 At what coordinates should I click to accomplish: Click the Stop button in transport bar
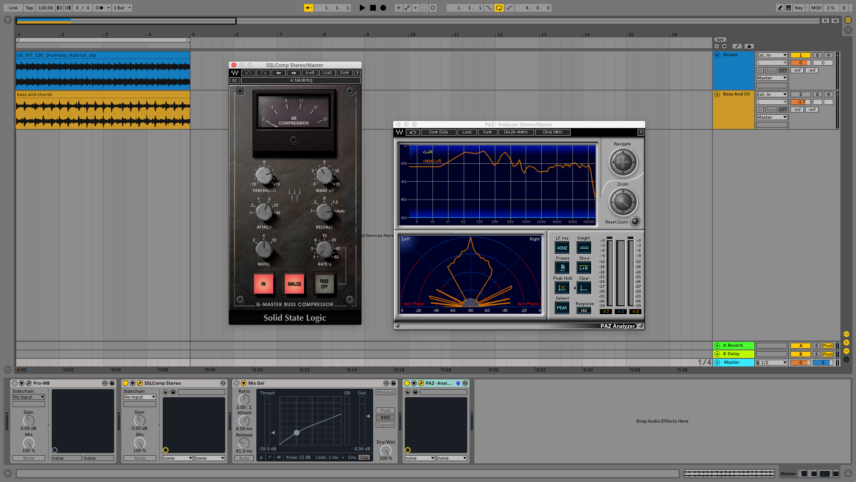point(373,8)
